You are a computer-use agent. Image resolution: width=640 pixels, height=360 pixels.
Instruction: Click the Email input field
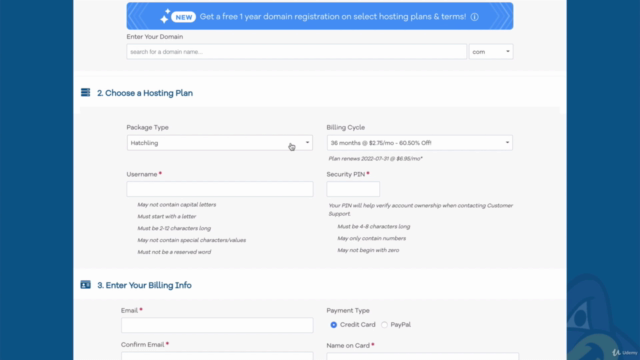click(x=217, y=325)
